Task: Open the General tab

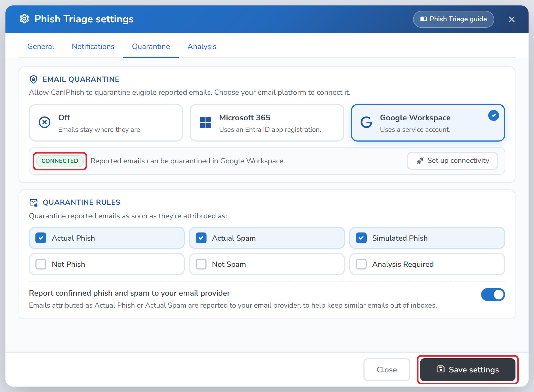Action: (41, 47)
